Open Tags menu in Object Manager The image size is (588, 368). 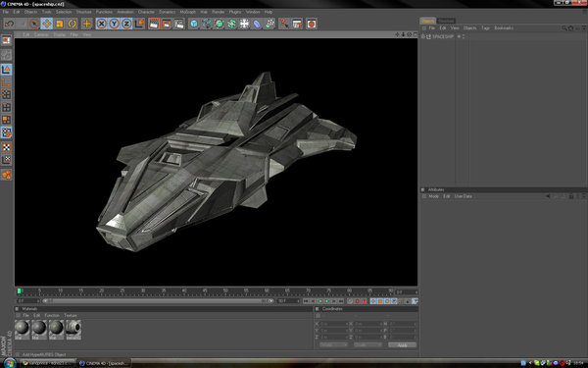click(485, 28)
